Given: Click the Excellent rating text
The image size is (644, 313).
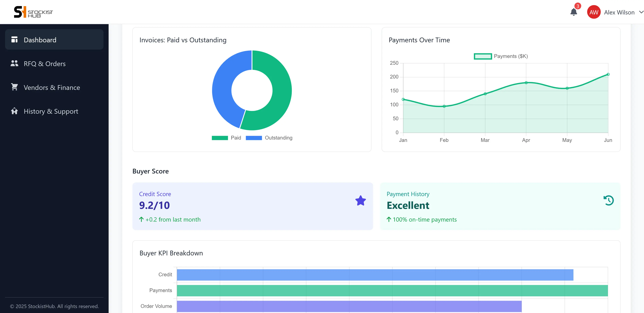Looking at the screenshot, I should tap(408, 205).
